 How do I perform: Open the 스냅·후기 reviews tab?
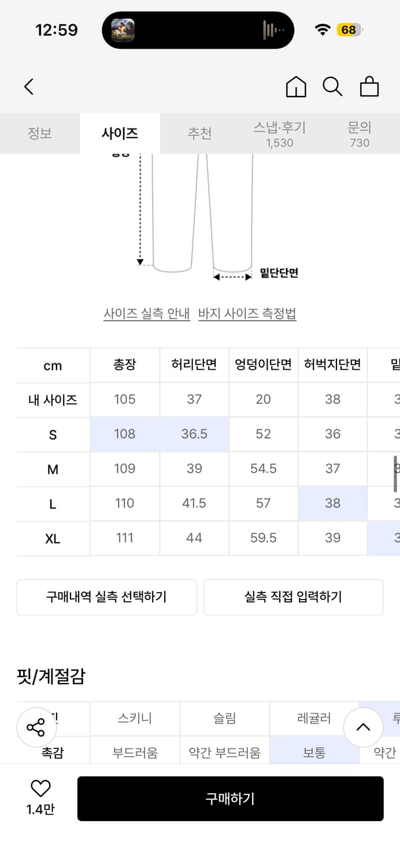(x=280, y=133)
